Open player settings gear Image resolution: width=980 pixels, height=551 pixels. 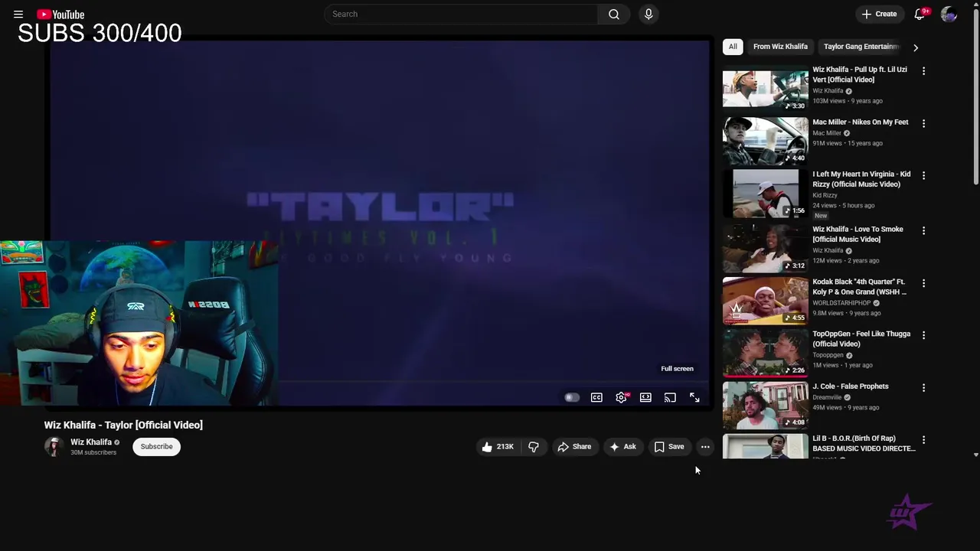621,397
